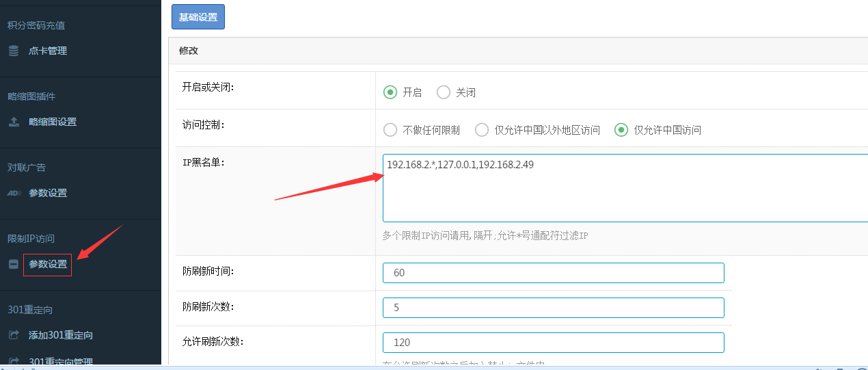Go to the 添加301重定向 link
The image size is (868, 370).
(x=61, y=335)
